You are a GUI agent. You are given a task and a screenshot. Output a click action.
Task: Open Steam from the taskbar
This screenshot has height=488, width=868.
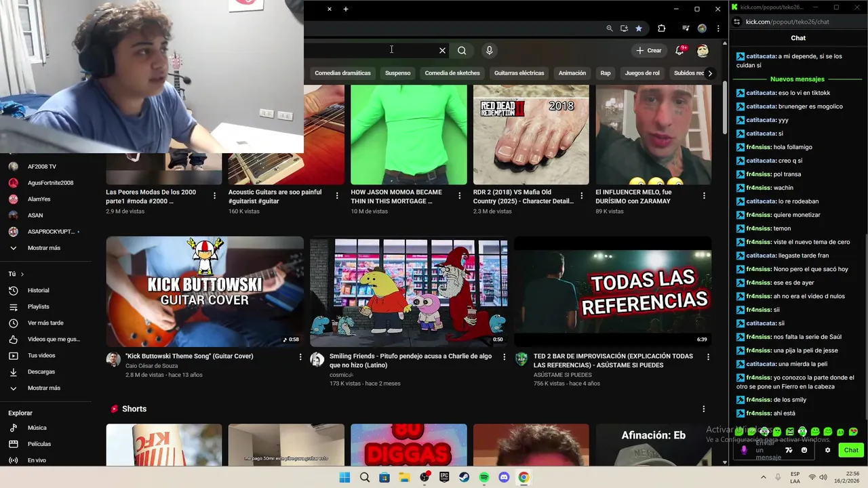(x=464, y=477)
